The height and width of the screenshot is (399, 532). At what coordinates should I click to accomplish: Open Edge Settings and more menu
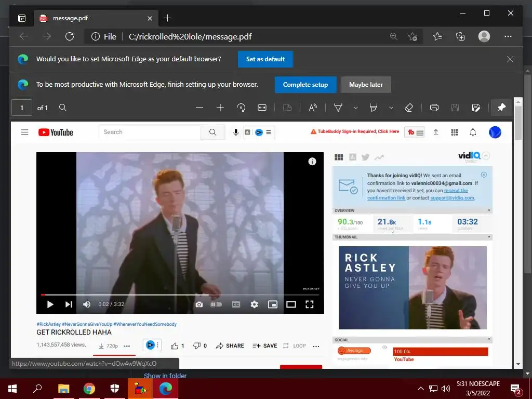508,36
